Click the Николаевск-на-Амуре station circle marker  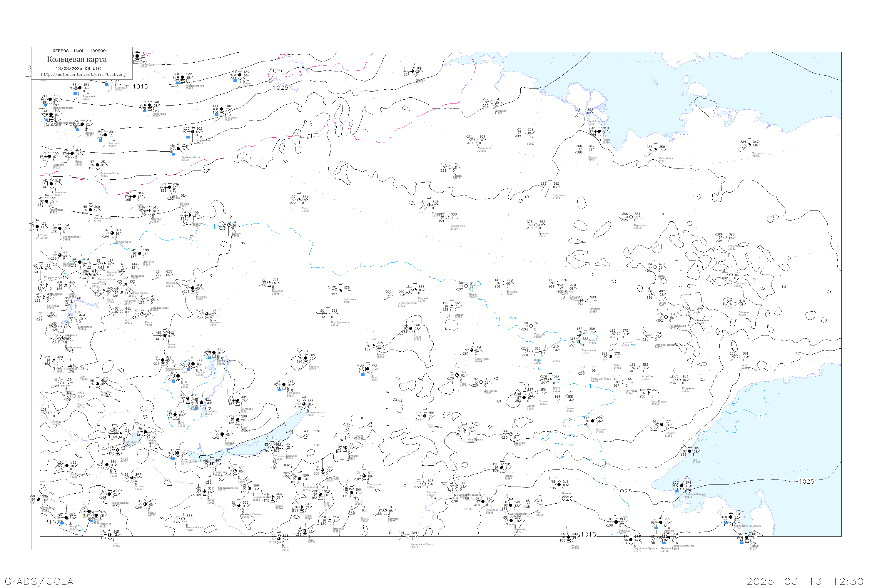click(x=731, y=517)
